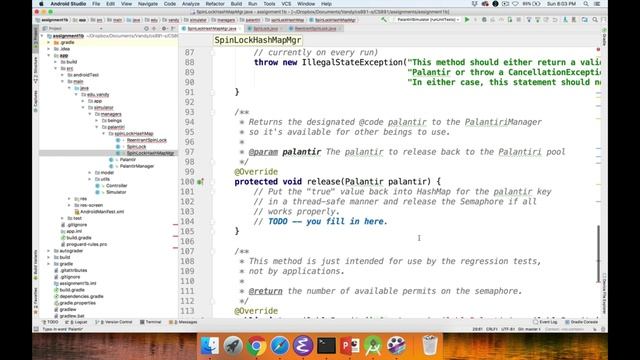Click the Git master branch status widget
The width and height of the screenshot is (640, 360).
[x=529, y=329]
